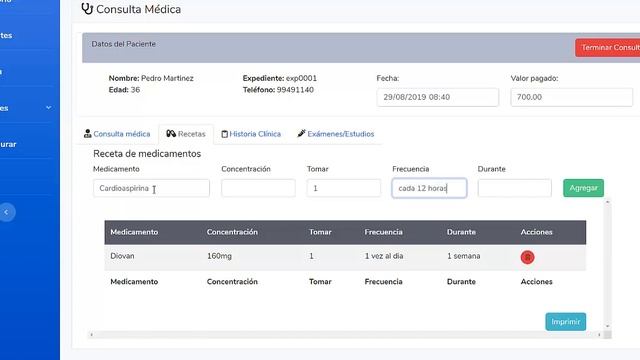Screen dimensions: 640x360
Task: Click the Datos del Paciente header
Action: point(123,44)
